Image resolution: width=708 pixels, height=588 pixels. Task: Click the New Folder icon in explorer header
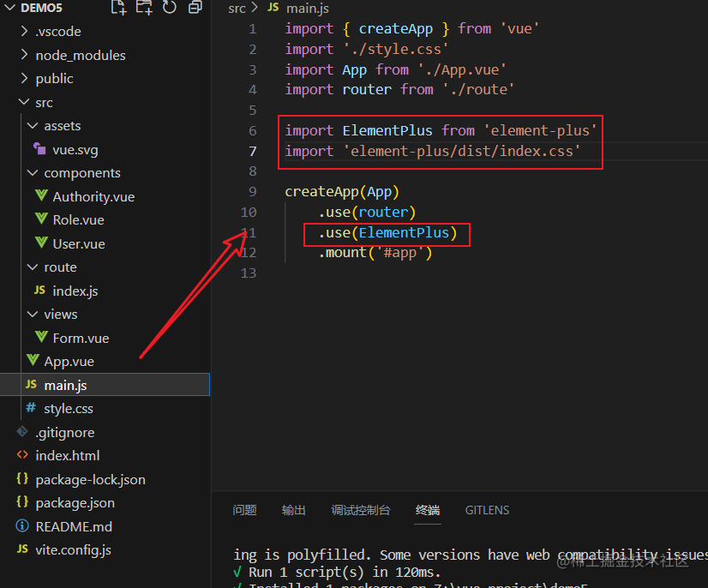tap(144, 7)
